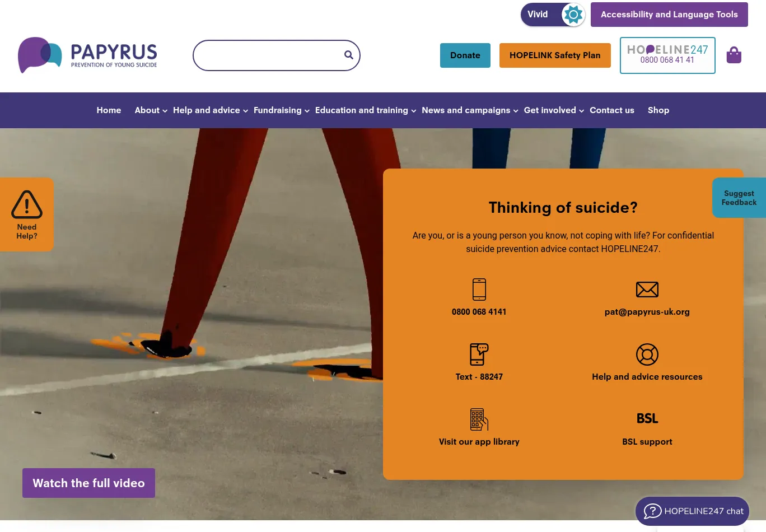Click the Need Help warning triangle
The height and width of the screenshot is (532, 766).
pos(27,204)
